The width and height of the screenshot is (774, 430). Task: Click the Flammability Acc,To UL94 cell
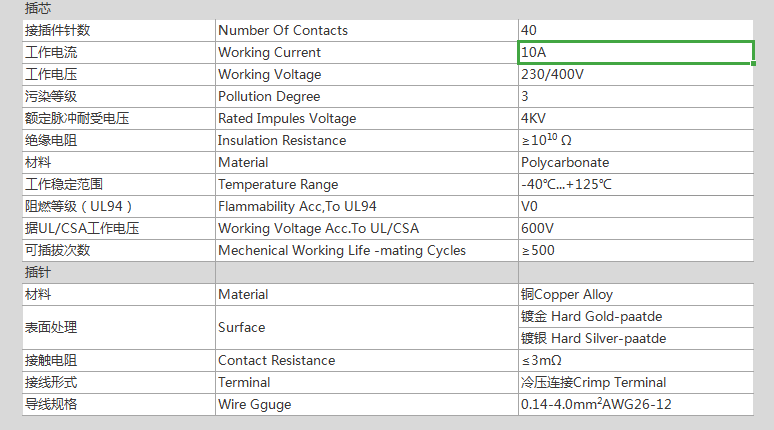point(366,206)
